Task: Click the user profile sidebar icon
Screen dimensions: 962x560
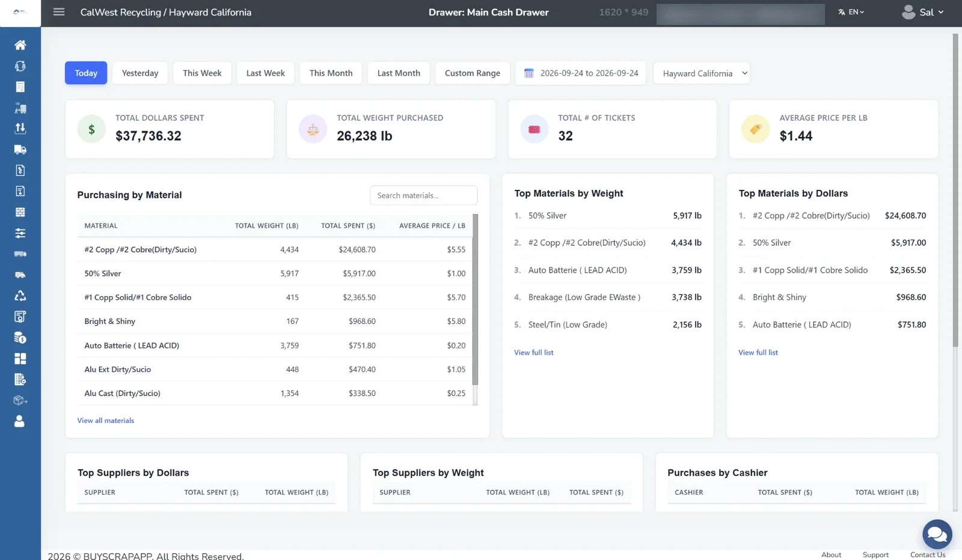Action: (x=20, y=421)
